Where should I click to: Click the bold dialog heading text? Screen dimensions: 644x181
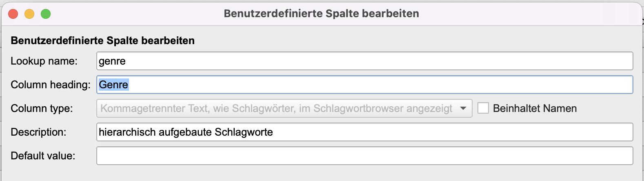(102, 40)
